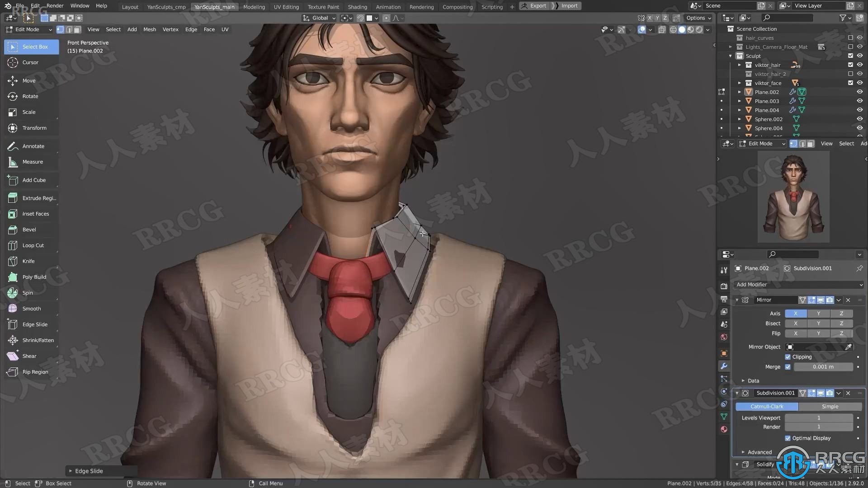The width and height of the screenshot is (868, 488).
Task: Click the Mirror Object field
Action: pos(819,347)
